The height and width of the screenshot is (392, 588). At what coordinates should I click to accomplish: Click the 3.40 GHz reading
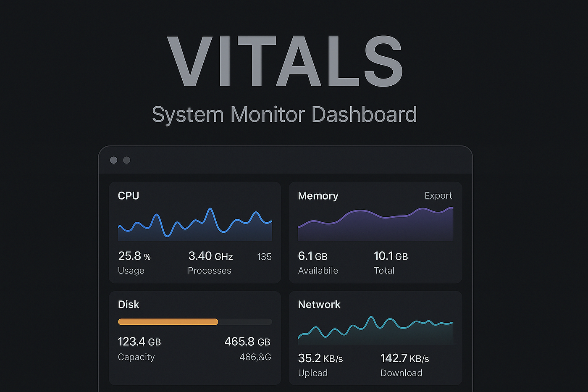click(210, 256)
